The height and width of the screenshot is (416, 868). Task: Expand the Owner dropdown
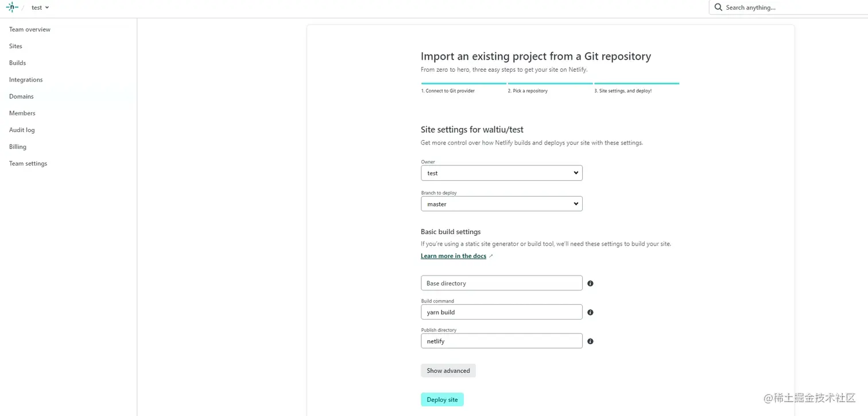(x=502, y=173)
